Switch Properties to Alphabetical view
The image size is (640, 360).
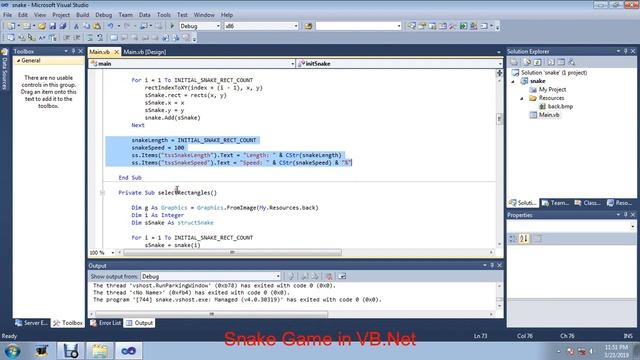tap(524, 238)
